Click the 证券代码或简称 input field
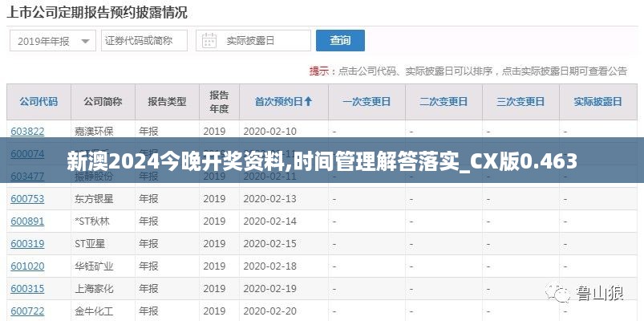The width and height of the screenshot is (644, 321). tap(144, 41)
